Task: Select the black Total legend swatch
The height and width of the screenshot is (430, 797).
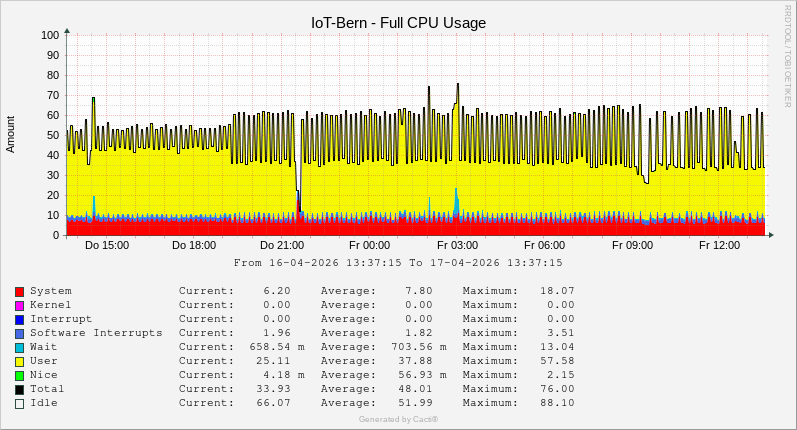Action: 19,389
